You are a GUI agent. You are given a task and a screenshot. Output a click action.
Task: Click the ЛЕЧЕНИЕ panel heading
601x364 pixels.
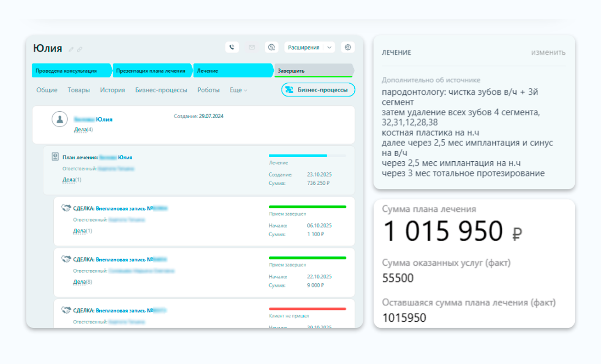click(397, 53)
